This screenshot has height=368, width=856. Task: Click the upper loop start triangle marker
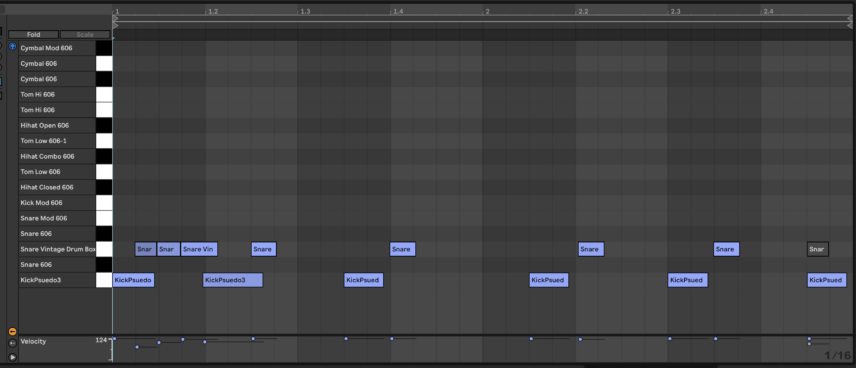pyautogui.click(x=115, y=18)
